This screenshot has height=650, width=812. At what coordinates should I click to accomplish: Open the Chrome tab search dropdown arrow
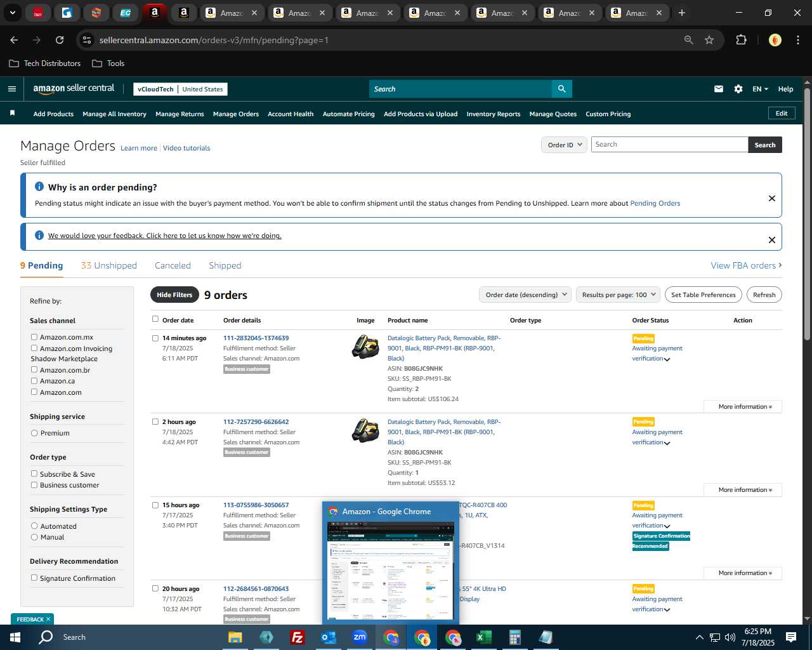click(12, 13)
